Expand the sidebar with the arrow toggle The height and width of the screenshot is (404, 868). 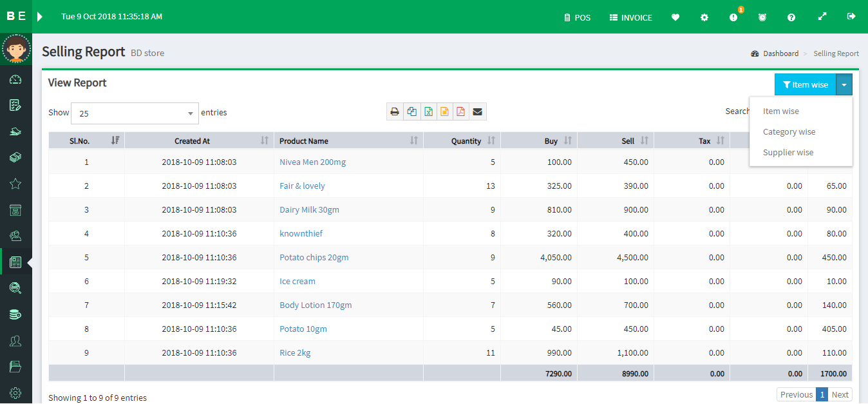tap(40, 17)
